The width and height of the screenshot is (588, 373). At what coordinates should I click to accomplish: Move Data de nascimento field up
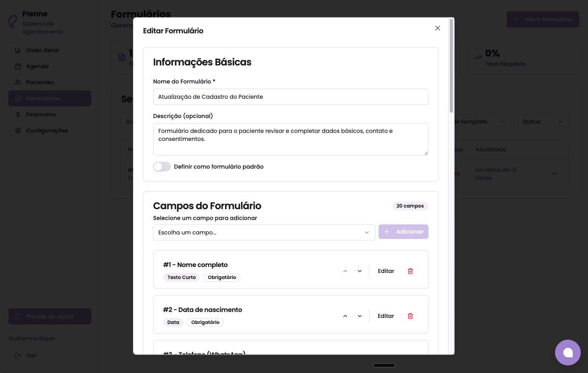click(345, 316)
